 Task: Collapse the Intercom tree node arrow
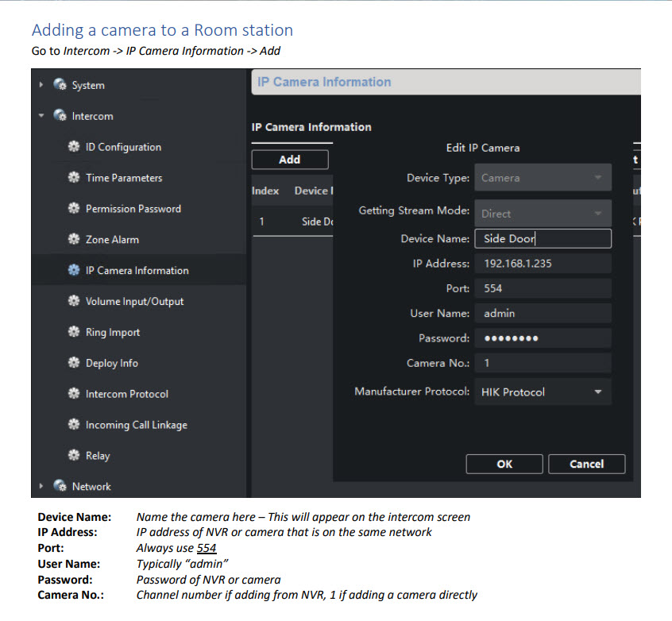pos(41,115)
